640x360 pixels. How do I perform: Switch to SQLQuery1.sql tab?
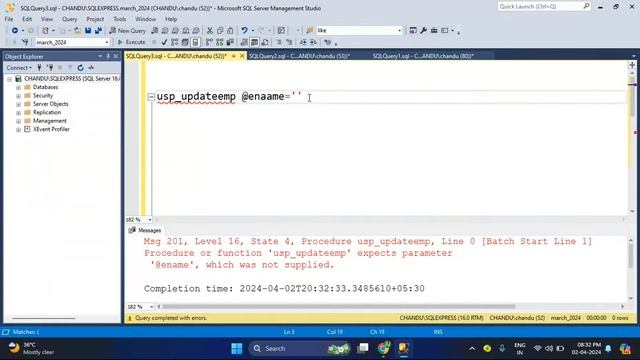pyautogui.click(x=423, y=56)
